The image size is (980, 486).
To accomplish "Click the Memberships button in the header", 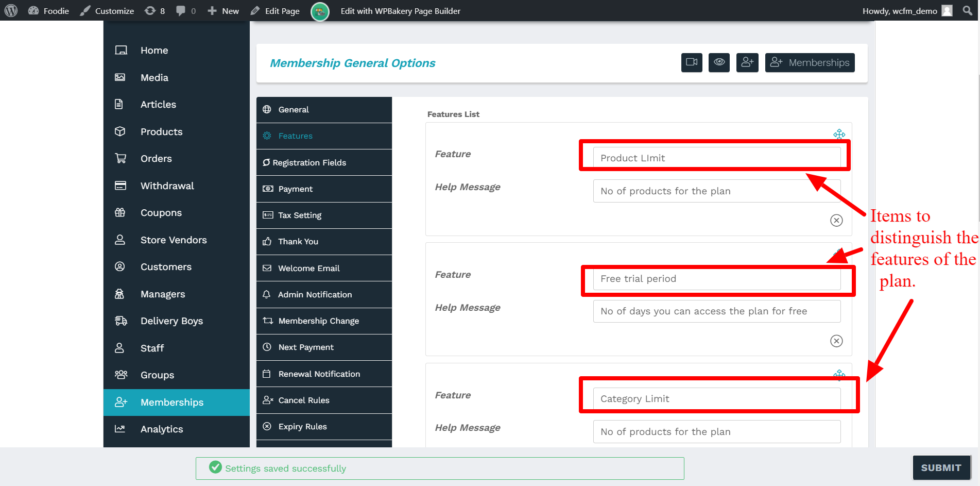I will click(810, 62).
